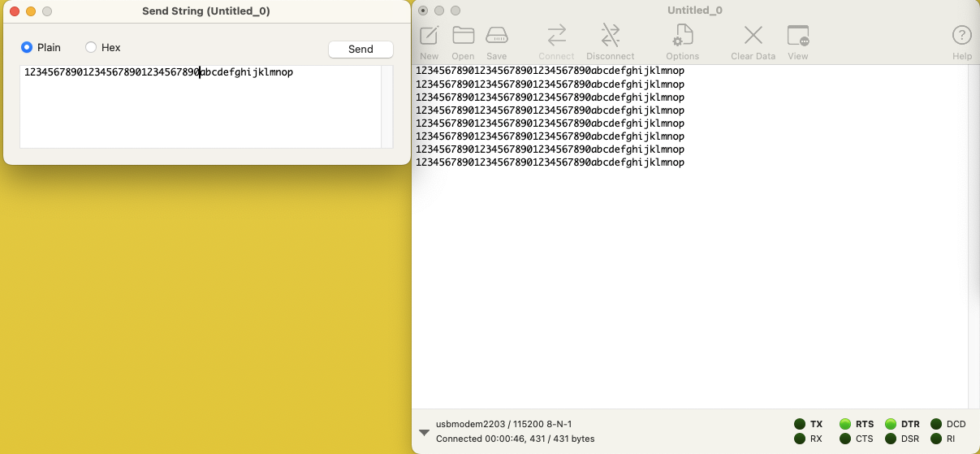This screenshot has height=454, width=980.
Task: Select the Plain radio button
Action: [x=27, y=48]
